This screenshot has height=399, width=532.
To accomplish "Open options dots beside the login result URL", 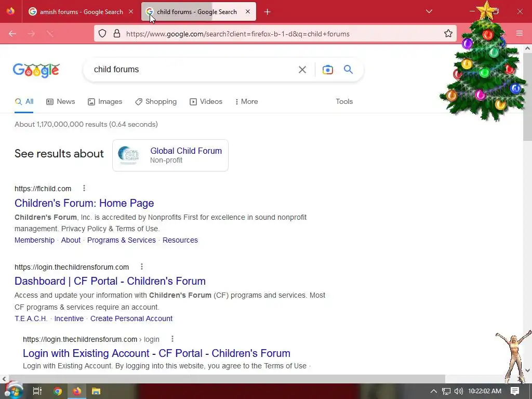I will coord(172,339).
